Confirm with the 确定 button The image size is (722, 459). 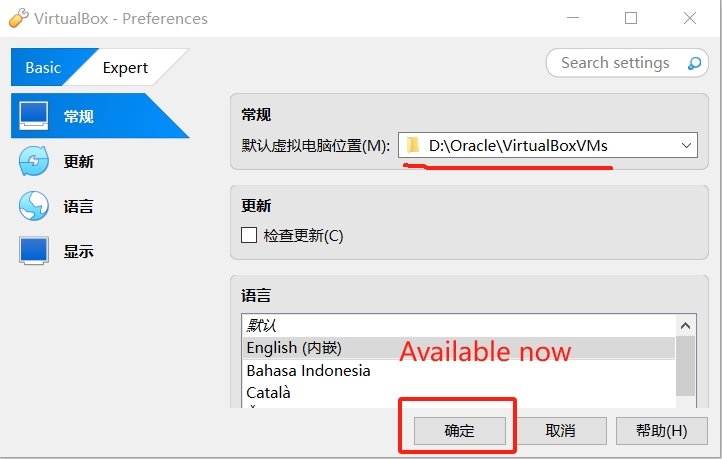[460, 431]
